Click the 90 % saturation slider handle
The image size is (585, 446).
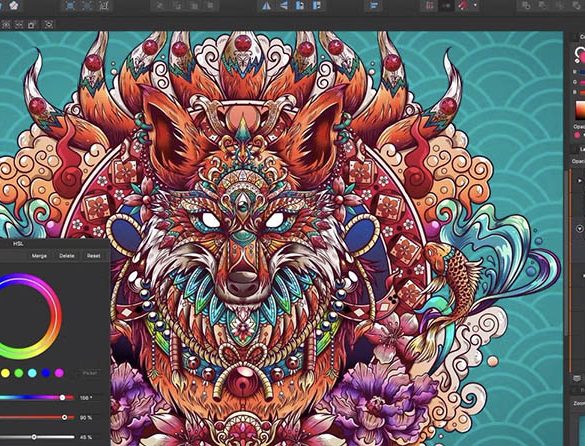(x=65, y=417)
